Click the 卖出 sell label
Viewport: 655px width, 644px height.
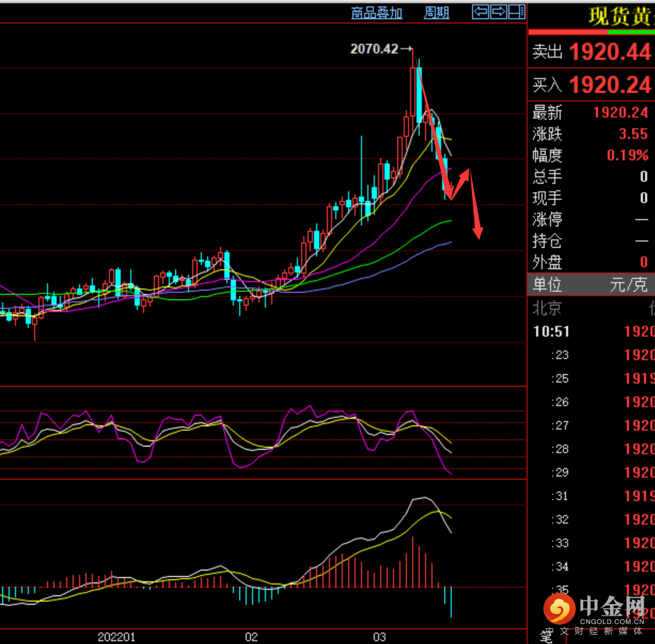click(x=547, y=52)
